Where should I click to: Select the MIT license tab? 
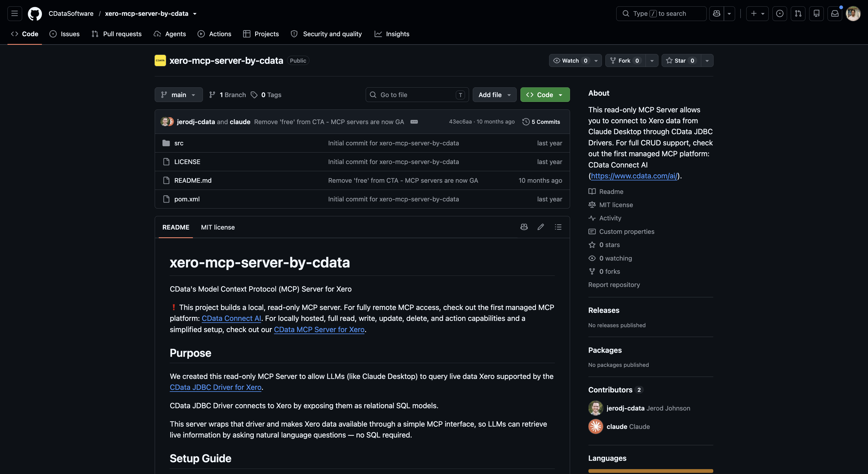tap(218, 227)
